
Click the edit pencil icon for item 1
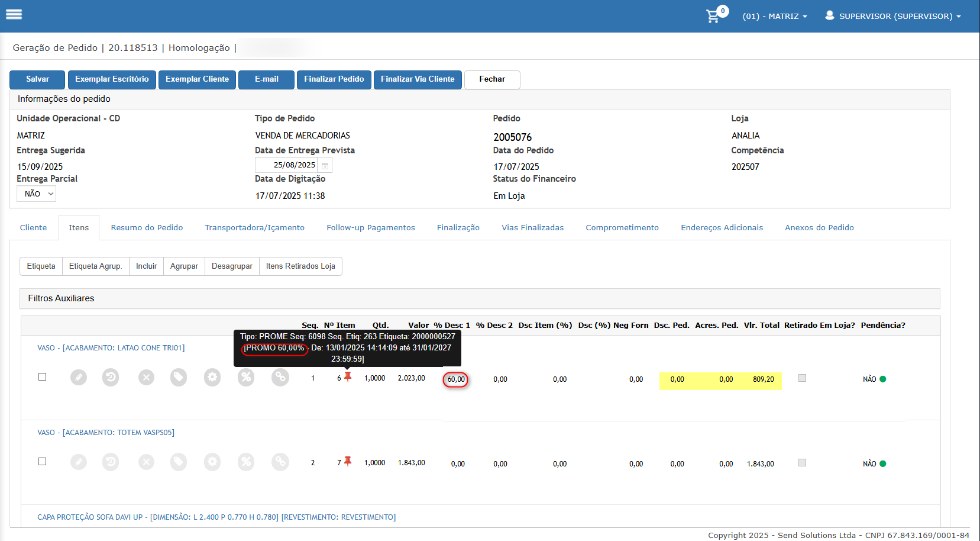79,377
